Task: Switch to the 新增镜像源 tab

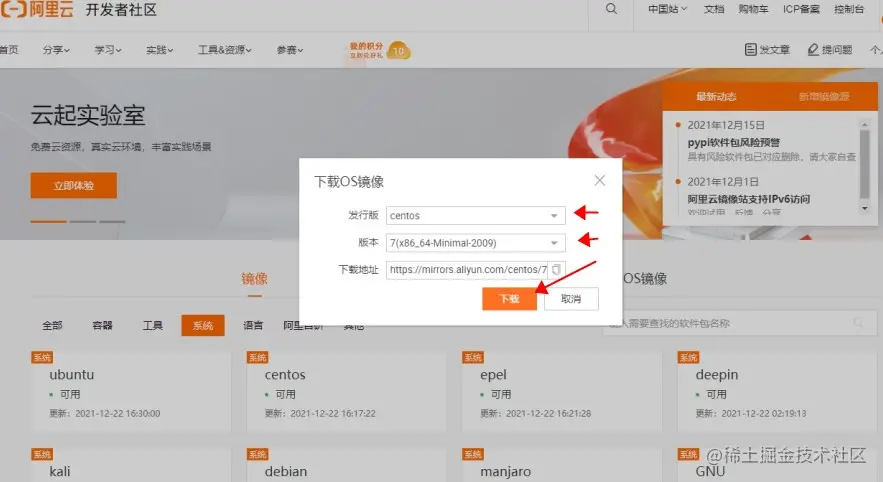Action: pyautogui.click(x=824, y=96)
